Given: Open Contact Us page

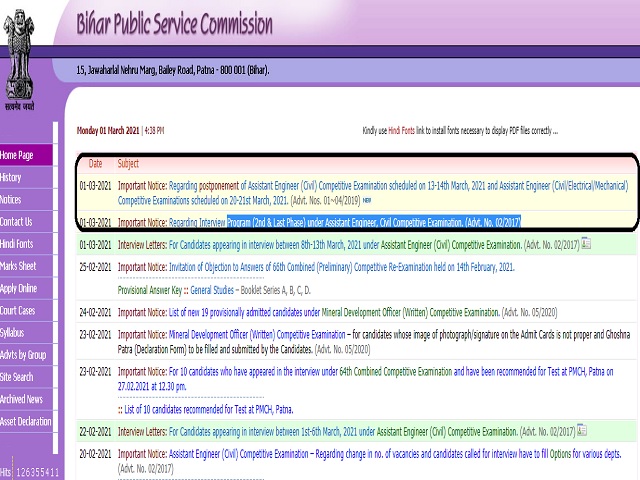Looking at the screenshot, I should pyautogui.click(x=26, y=222).
